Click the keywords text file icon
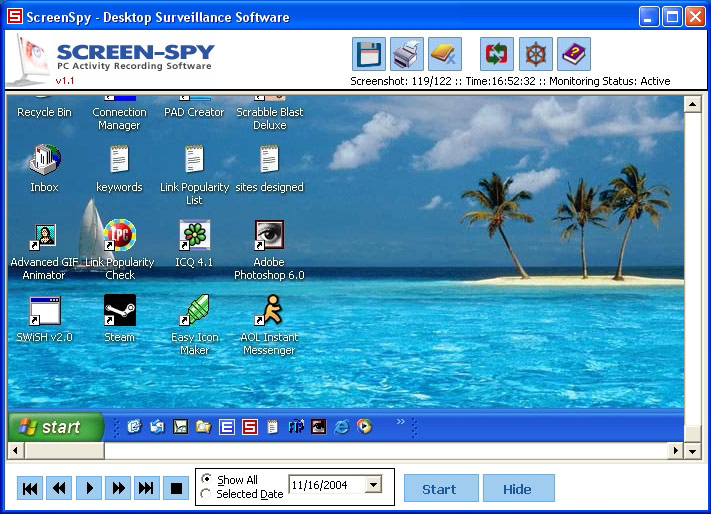 coord(119,159)
